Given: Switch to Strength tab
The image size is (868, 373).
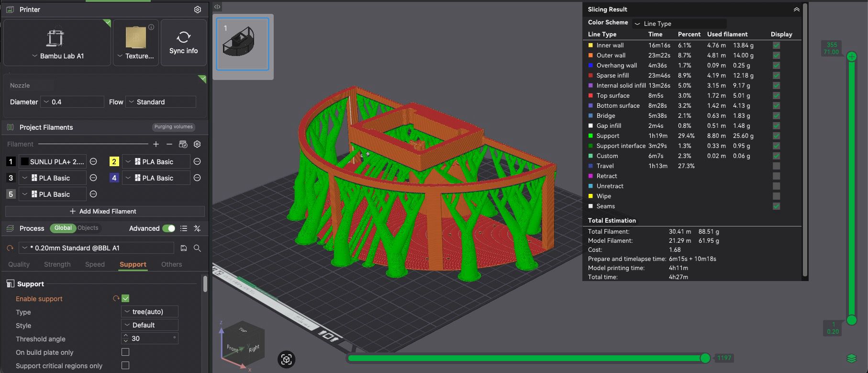Looking at the screenshot, I should point(57,264).
